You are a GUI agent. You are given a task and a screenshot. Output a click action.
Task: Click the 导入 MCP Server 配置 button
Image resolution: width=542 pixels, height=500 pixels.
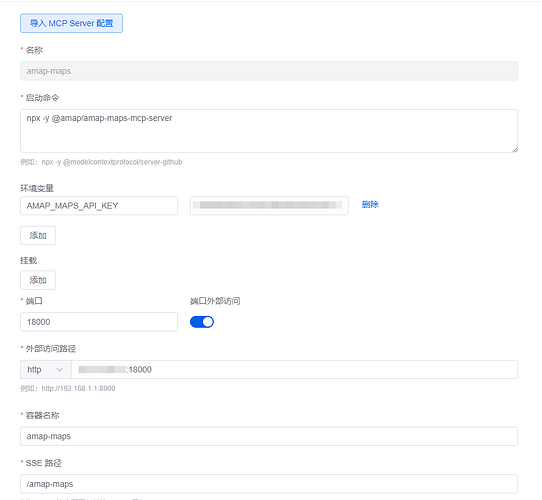point(71,23)
